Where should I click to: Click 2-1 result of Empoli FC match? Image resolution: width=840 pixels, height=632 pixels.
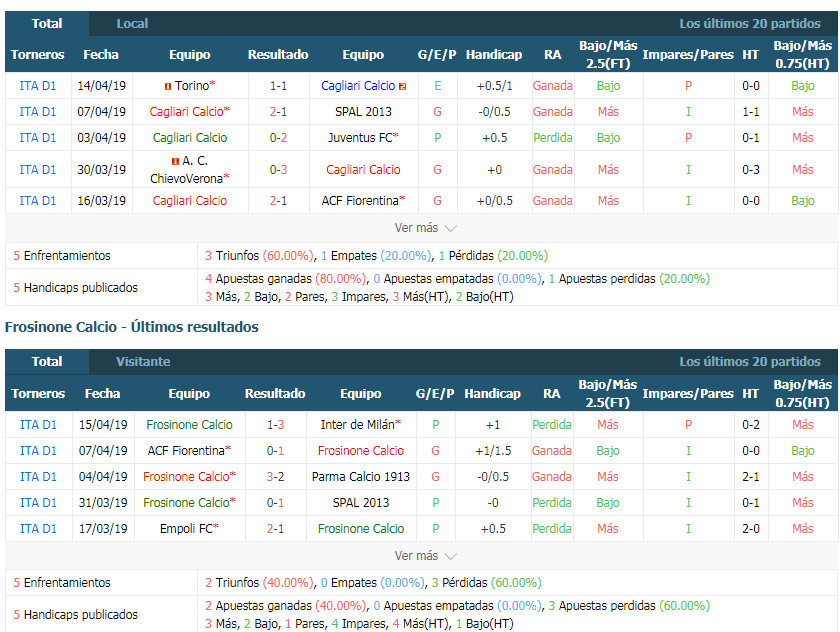coord(275,529)
